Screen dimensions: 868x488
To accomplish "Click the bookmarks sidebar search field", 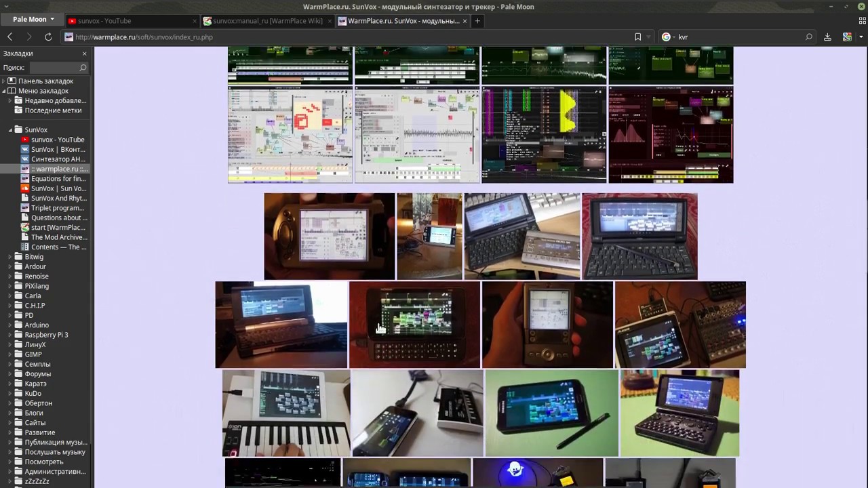I will [x=58, y=68].
